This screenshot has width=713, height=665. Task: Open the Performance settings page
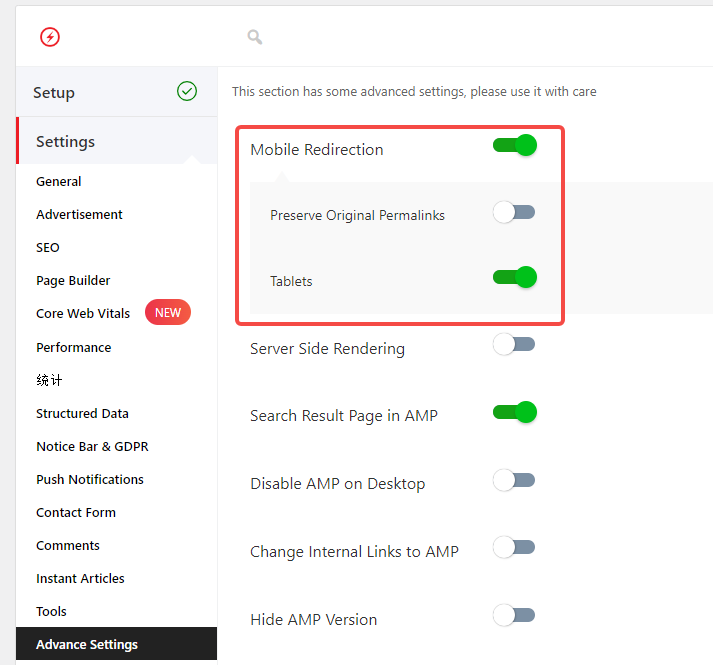click(74, 347)
